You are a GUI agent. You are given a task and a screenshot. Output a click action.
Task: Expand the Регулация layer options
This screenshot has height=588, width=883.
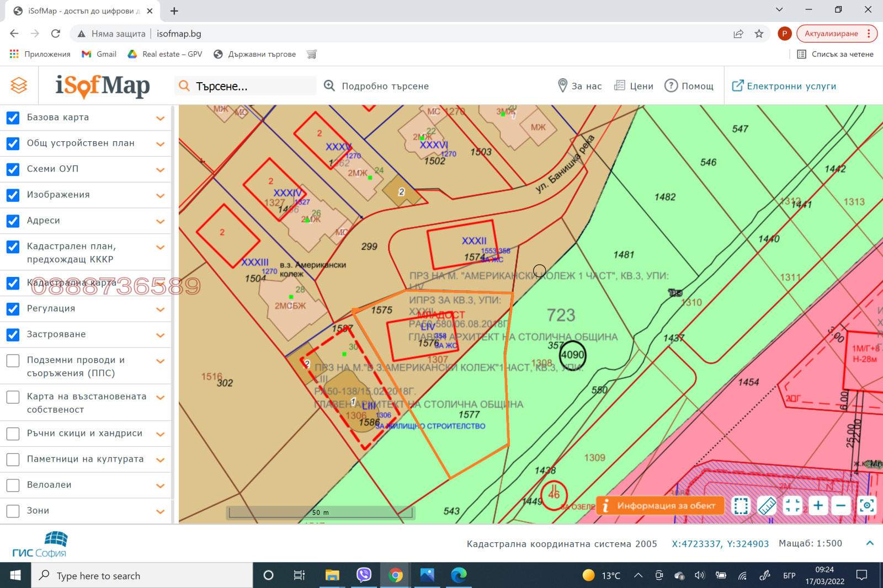pos(161,309)
